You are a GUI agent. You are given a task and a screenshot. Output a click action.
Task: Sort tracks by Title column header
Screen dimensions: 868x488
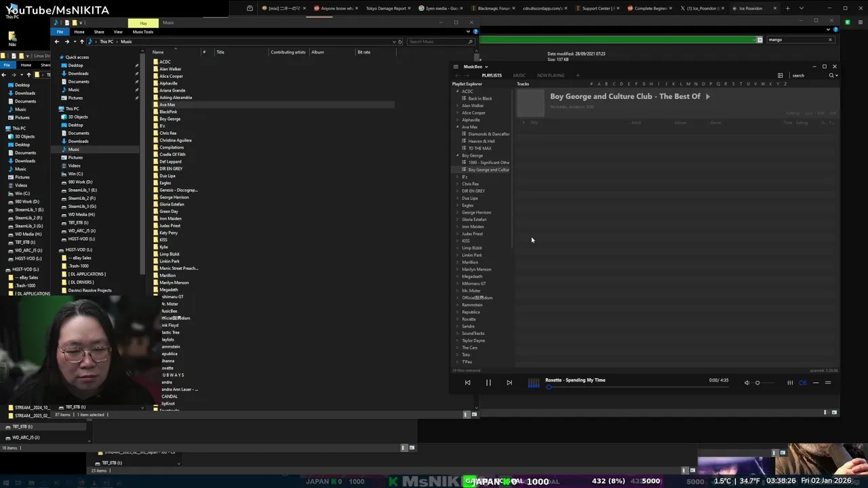[534, 123]
